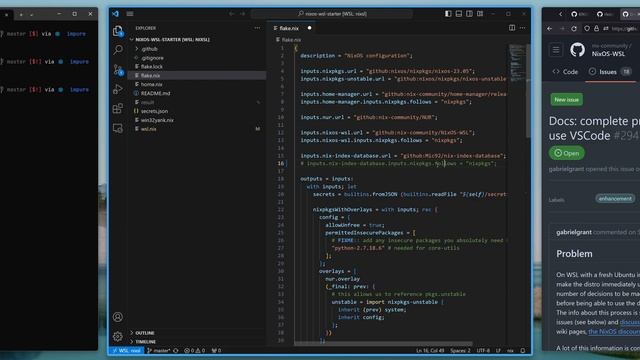The image size is (640, 360).
Task: Open home.nix in Explorer
Action: pos(197,84)
